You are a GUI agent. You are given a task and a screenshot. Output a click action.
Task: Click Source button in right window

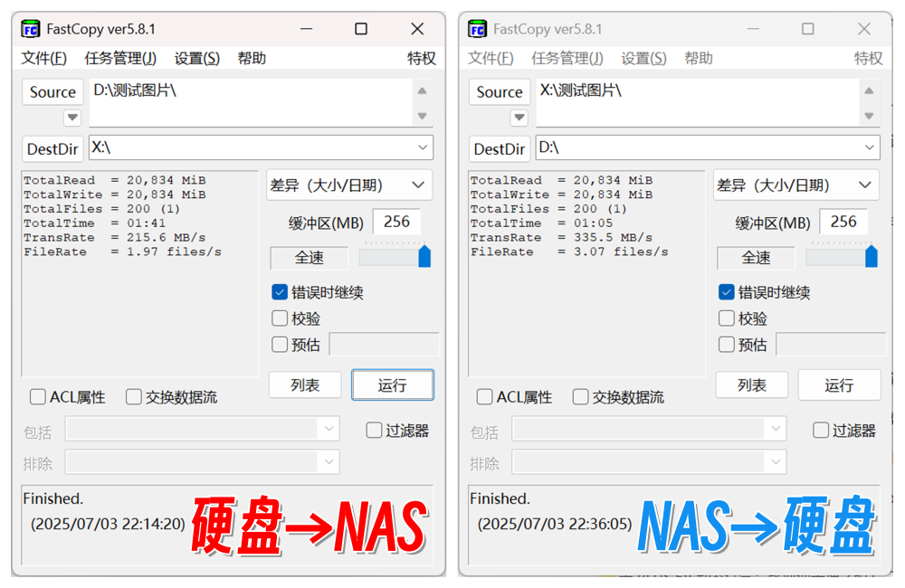500,91
